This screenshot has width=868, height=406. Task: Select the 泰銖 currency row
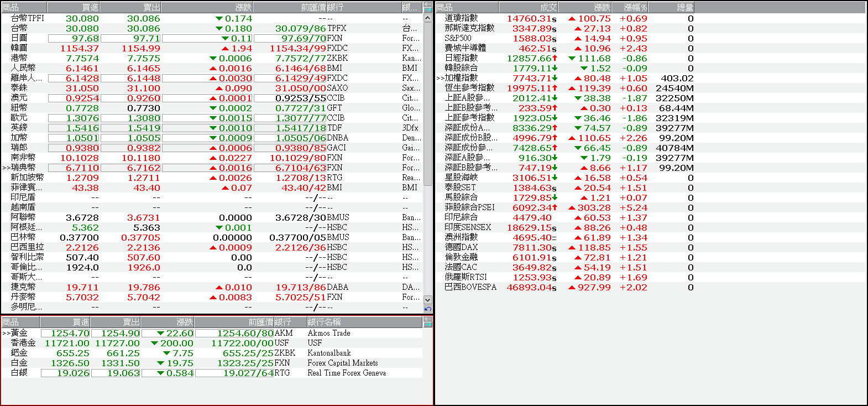(x=212, y=88)
